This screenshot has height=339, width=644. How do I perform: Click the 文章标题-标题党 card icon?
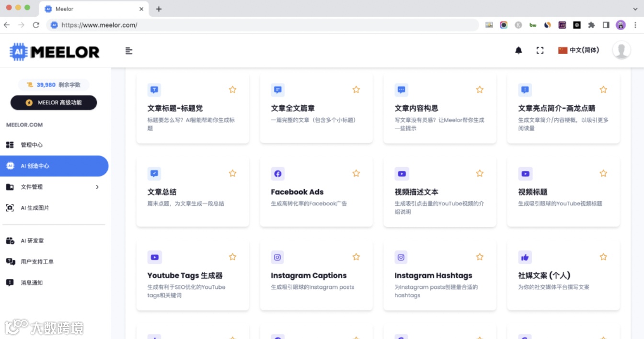(x=154, y=90)
